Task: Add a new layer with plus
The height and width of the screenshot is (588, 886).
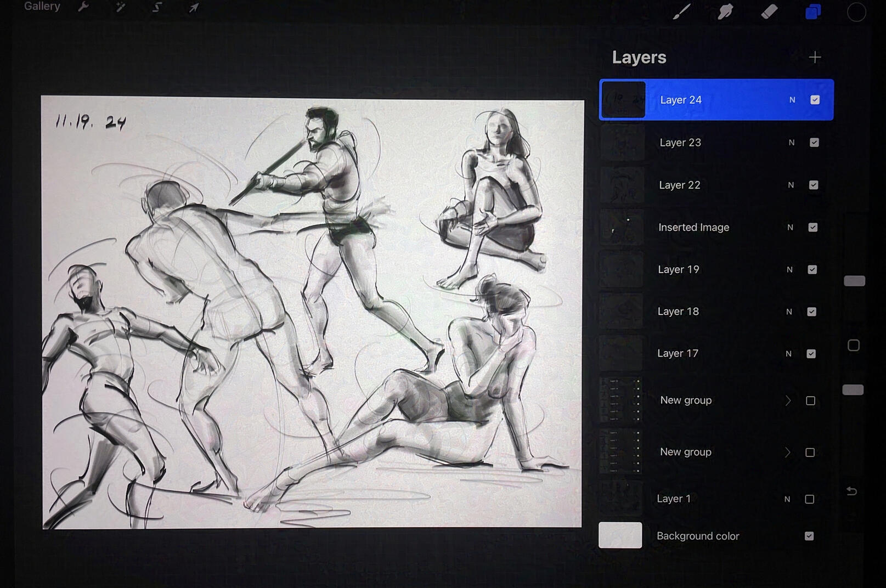Action: (815, 57)
